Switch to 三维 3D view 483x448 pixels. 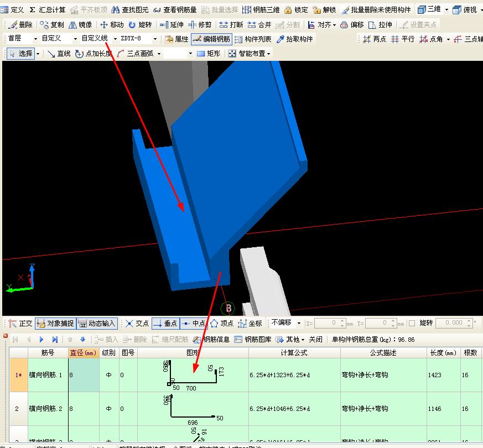[430, 9]
